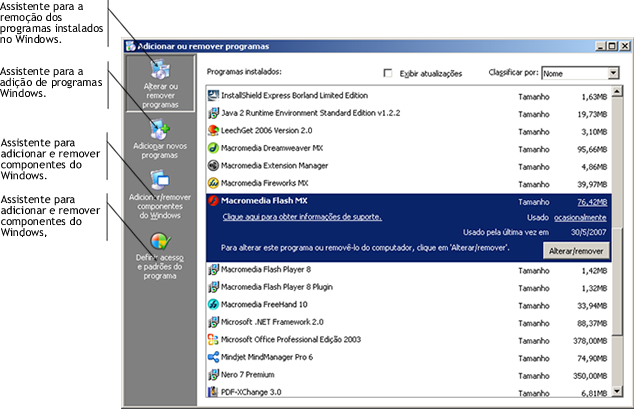Enable the Exibir atualizações checkbox
Image resolution: width=634 pixels, height=409 pixels.
389,73
